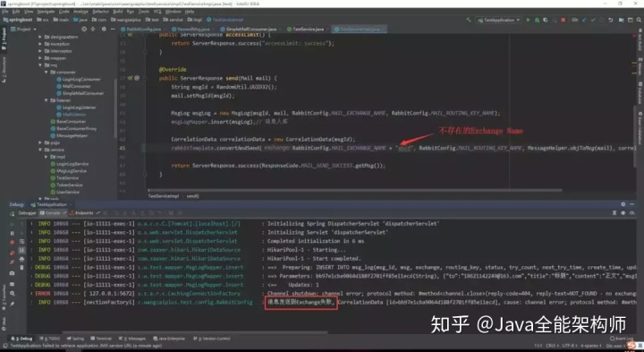
Task: Build project with the hammer icon
Action: coord(469,20)
